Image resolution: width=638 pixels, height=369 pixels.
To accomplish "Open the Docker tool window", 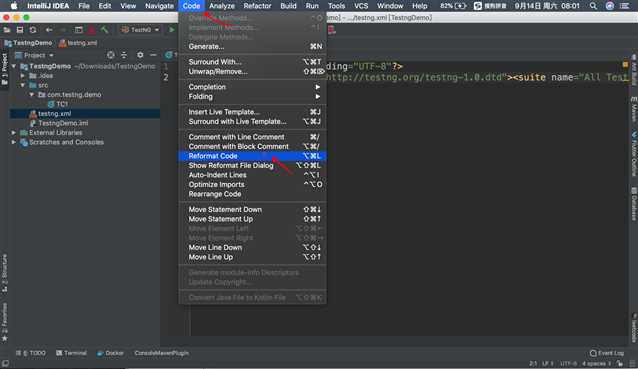I will pos(110,353).
